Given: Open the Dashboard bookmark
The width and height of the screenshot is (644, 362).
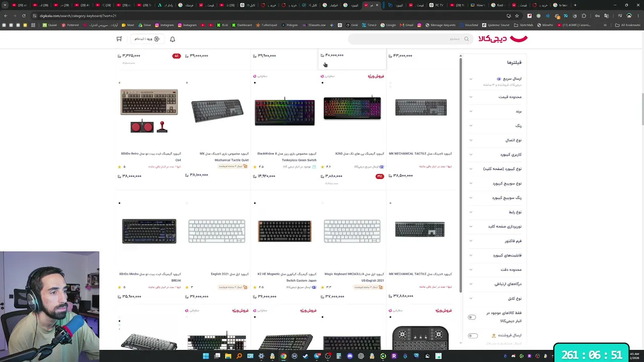Looking at the screenshot, I should [242, 25].
